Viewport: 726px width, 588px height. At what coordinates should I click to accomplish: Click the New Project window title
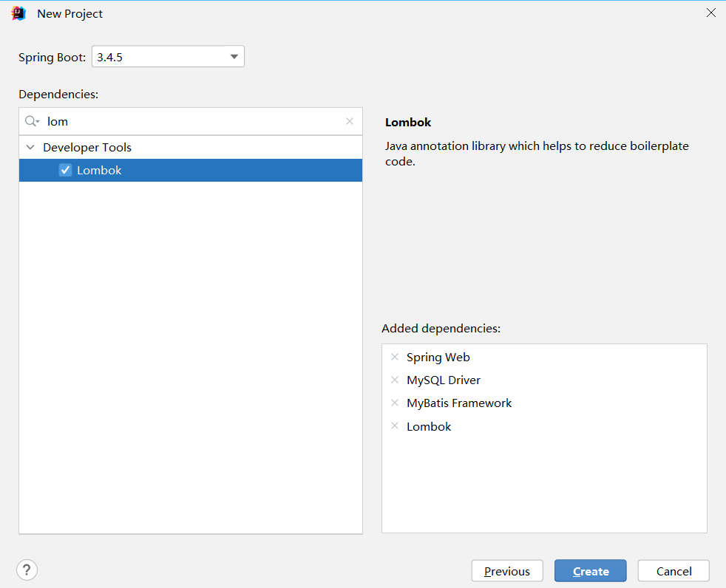coord(70,14)
